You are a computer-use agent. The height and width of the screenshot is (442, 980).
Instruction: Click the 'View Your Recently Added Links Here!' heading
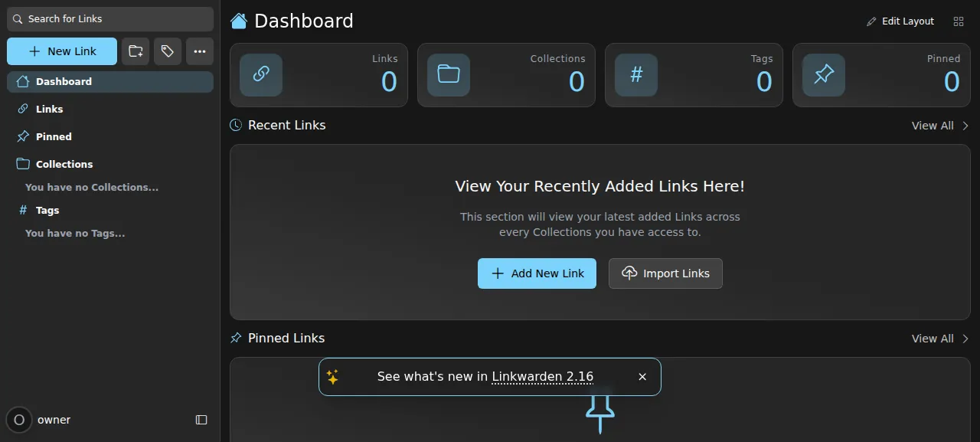click(599, 186)
